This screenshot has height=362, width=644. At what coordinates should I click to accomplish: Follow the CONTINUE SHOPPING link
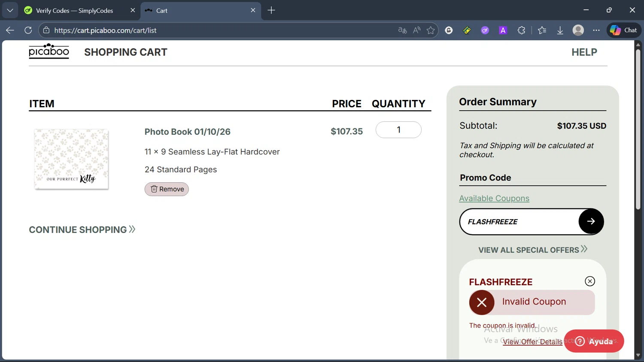pos(82,229)
